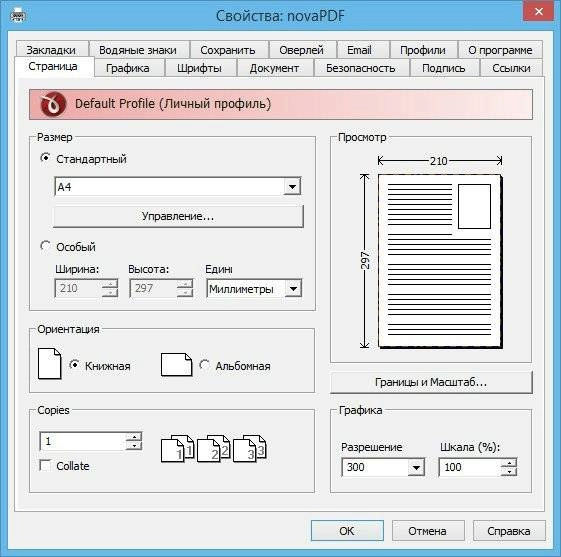Screen dimensions: 561x557
Task: Open the Документ tab
Action: [274, 68]
